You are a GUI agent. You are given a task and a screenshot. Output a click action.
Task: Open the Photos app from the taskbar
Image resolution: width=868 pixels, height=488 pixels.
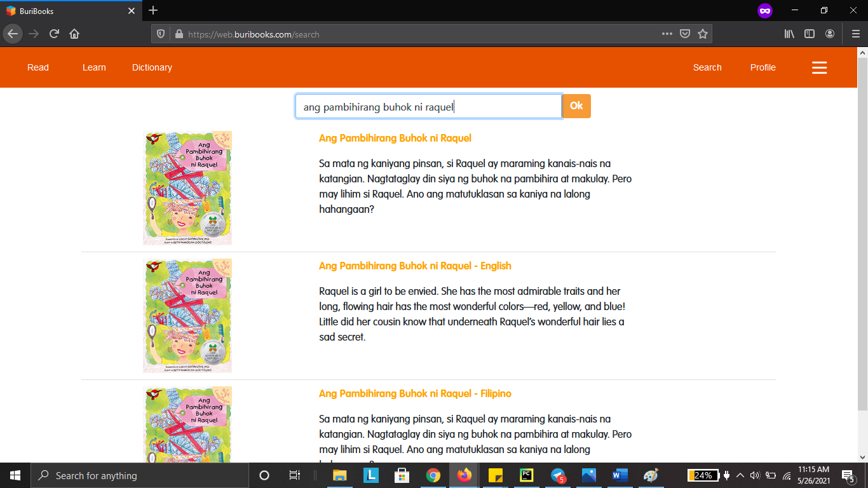click(x=589, y=475)
